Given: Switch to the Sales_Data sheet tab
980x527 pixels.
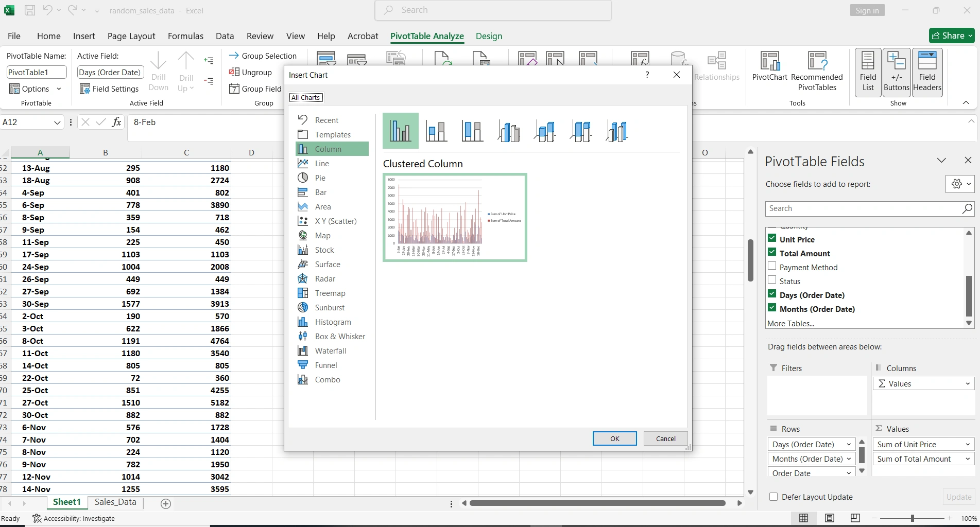Looking at the screenshot, I should (115, 502).
